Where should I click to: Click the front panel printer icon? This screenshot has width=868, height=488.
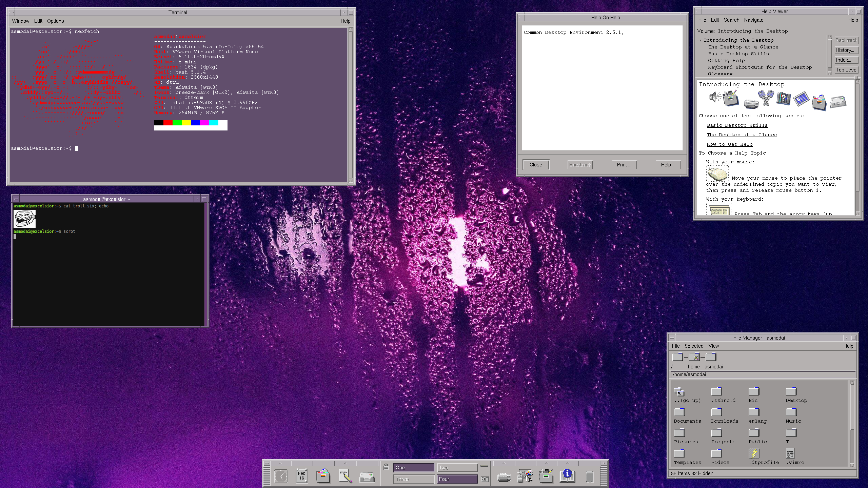[504, 477]
